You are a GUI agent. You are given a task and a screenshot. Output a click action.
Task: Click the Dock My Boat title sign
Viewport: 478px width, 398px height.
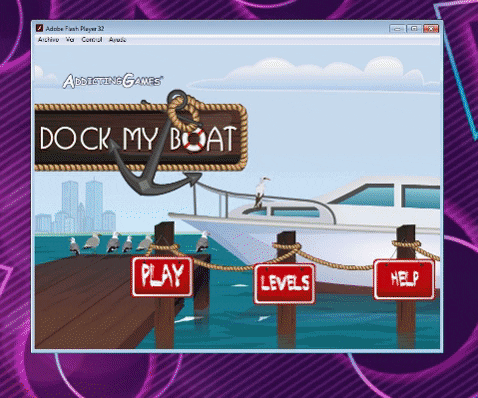[x=141, y=138]
